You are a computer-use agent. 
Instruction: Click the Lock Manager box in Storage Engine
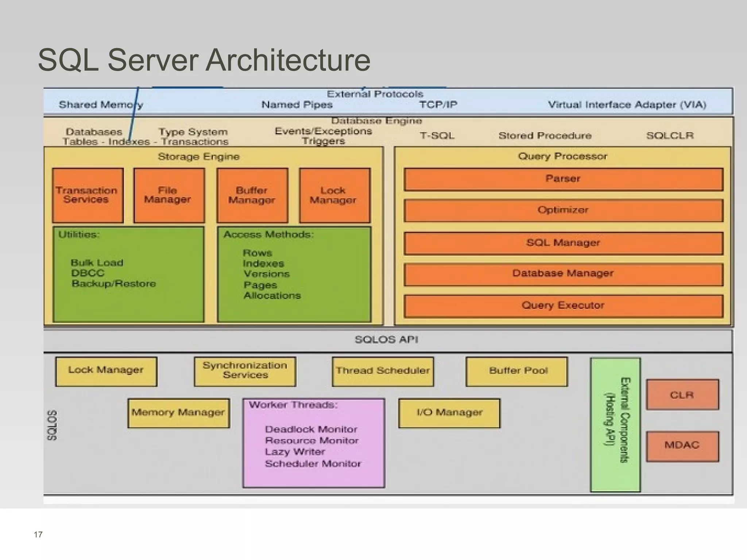pyautogui.click(x=334, y=195)
